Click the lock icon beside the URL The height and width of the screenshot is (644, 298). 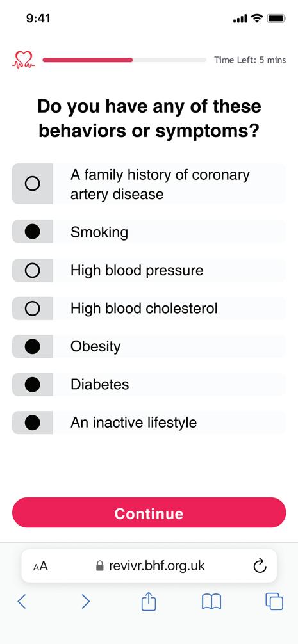pos(99,566)
